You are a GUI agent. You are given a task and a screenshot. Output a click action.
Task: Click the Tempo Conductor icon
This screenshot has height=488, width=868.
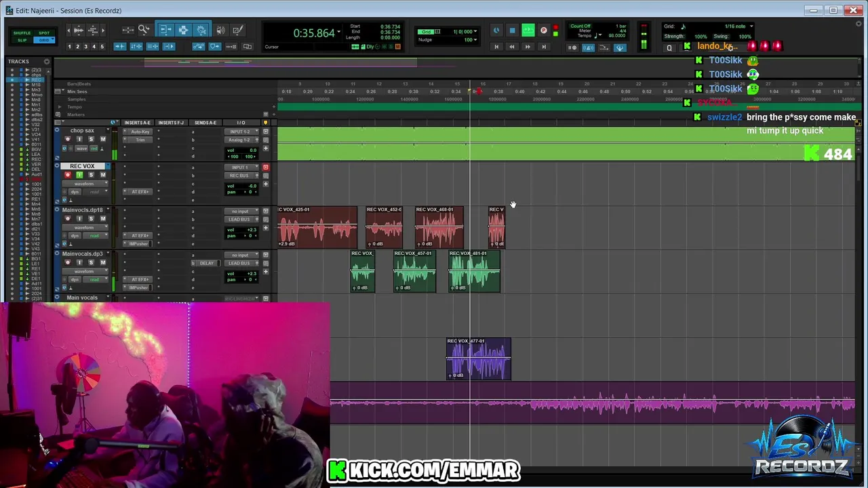pos(620,47)
